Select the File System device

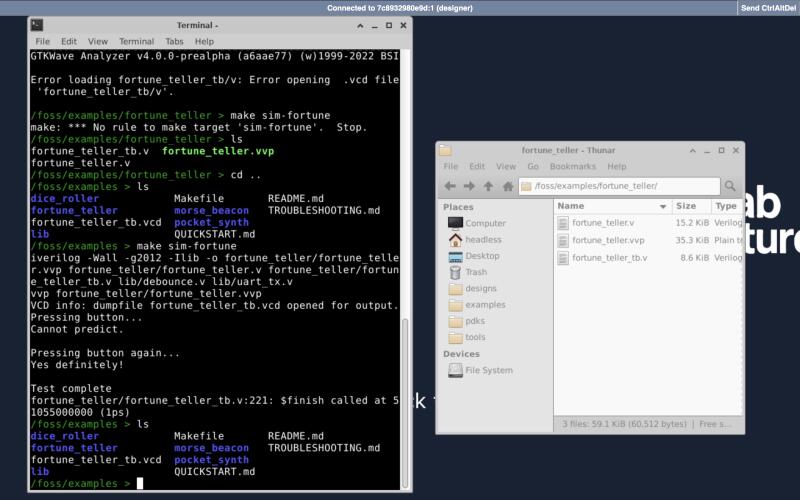[488, 370]
